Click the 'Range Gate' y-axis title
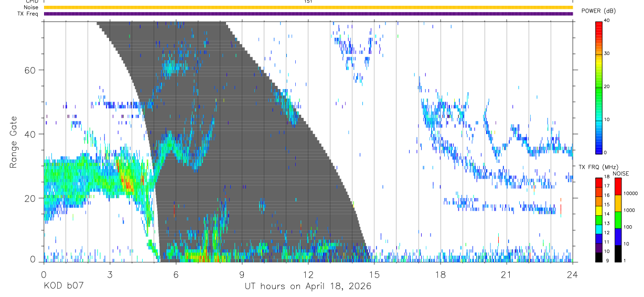This screenshot has width=644, height=297. coord(14,142)
